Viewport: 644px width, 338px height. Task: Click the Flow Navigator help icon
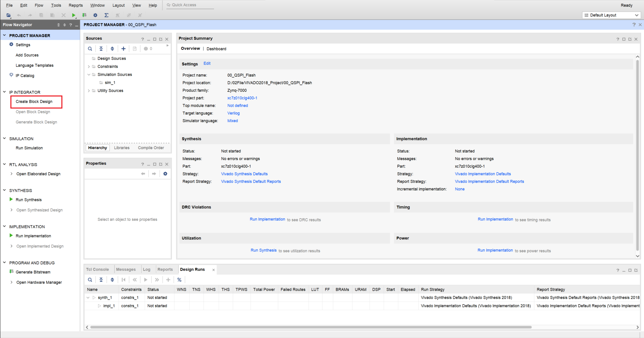click(70, 25)
